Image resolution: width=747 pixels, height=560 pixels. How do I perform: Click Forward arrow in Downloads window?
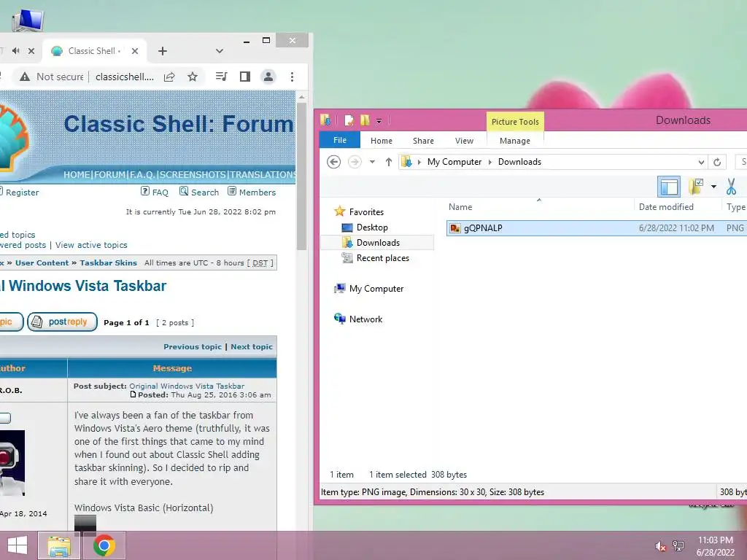pos(355,162)
